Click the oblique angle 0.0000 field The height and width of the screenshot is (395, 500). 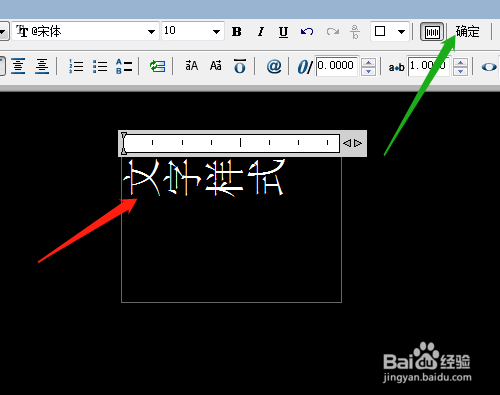337,66
